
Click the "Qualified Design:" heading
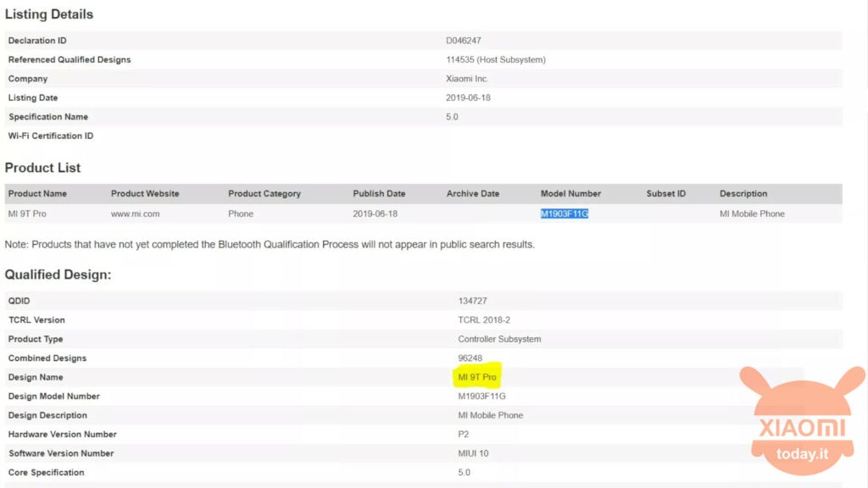click(x=58, y=274)
